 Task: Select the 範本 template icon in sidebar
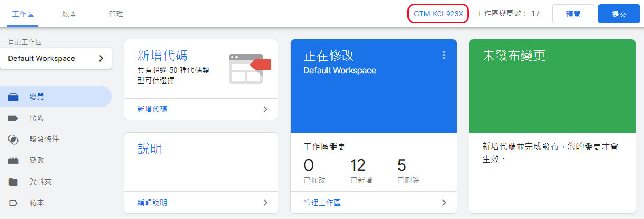(x=13, y=203)
